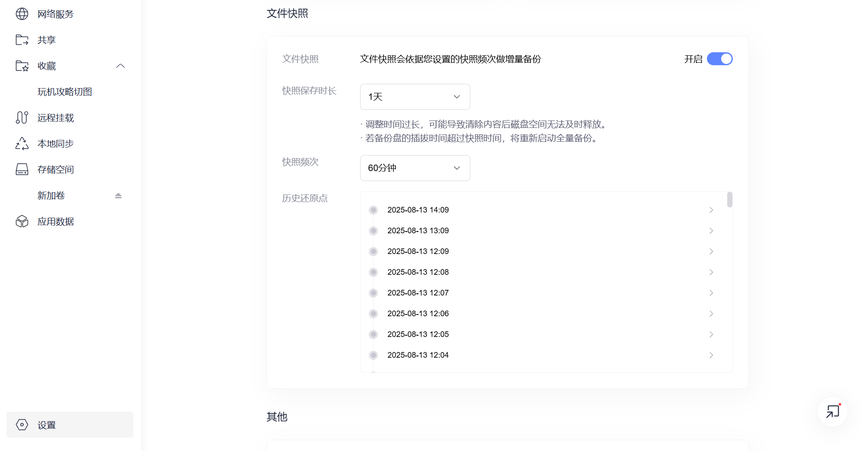Click the 开启 label beside the toggle
The width and height of the screenshot is (868, 451).
[x=693, y=59]
